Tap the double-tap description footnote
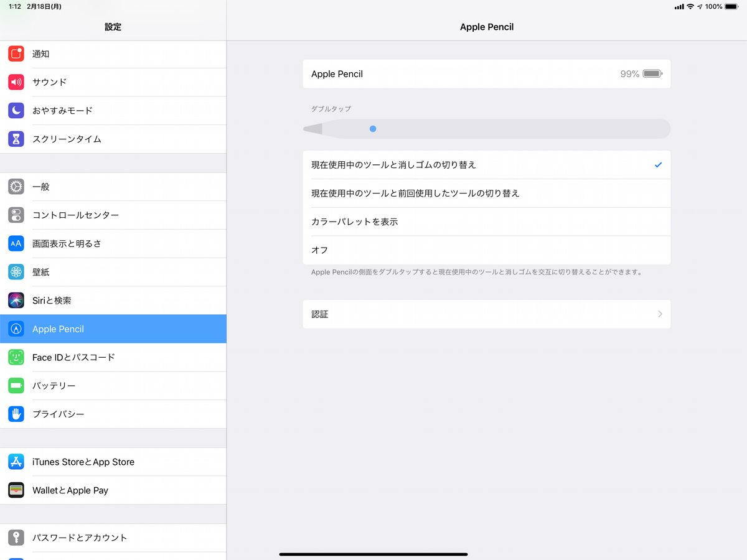The width and height of the screenshot is (747, 560). coord(477,272)
